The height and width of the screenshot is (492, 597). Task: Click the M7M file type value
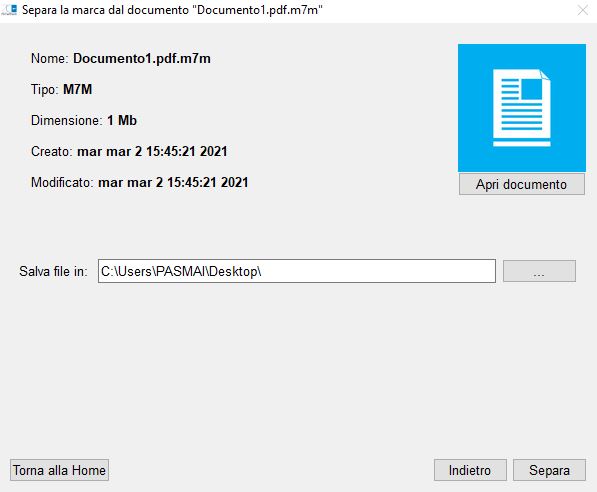click(x=78, y=89)
